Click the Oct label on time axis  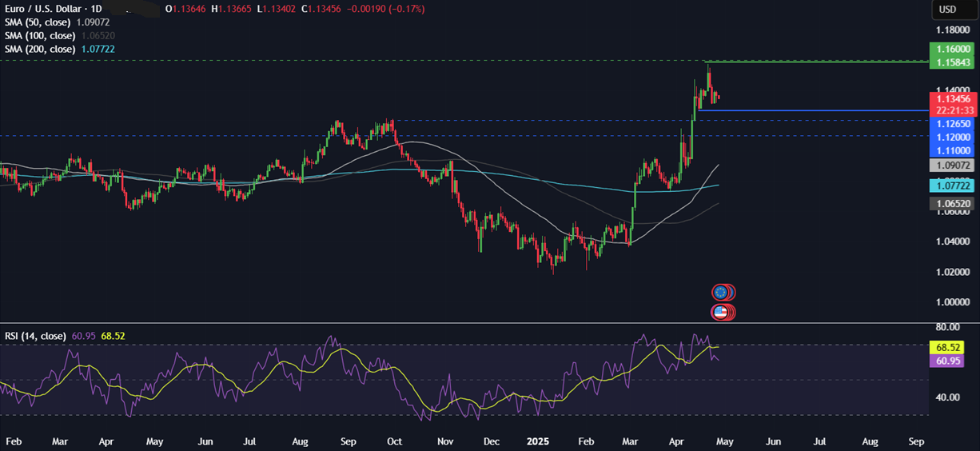click(396, 441)
